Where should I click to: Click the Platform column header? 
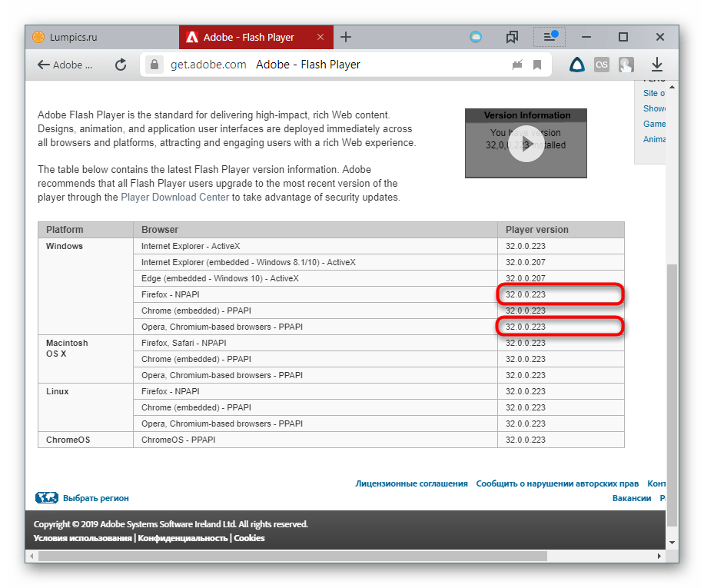(86, 230)
